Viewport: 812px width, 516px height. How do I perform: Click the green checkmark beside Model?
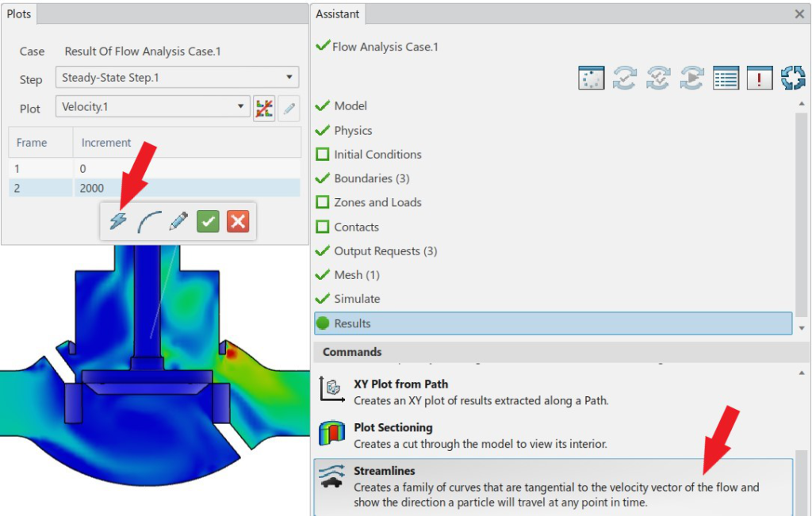point(323,105)
